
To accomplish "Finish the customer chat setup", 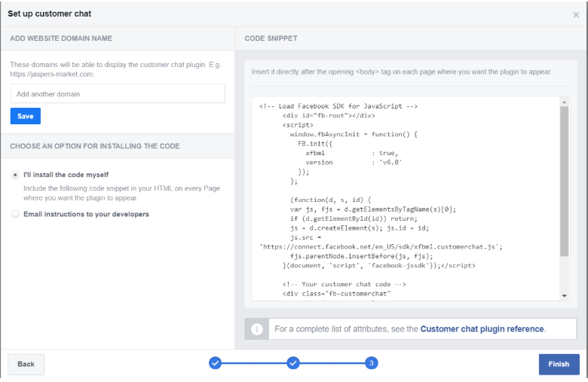I will click(559, 364).
